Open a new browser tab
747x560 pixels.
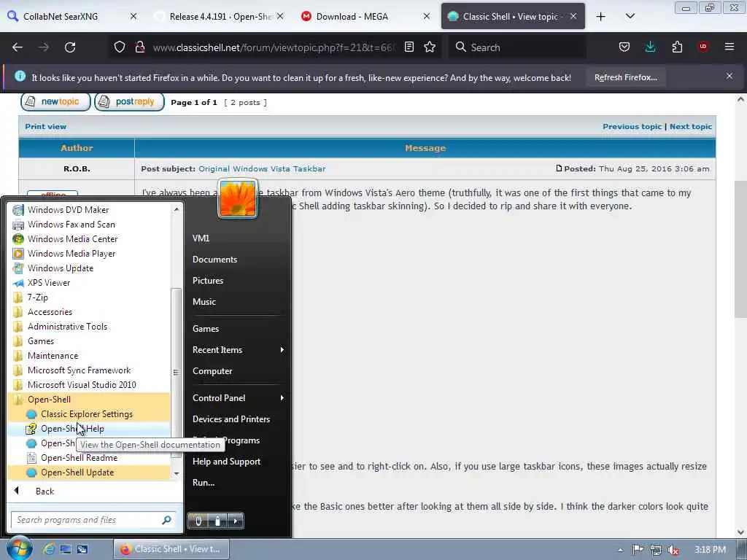[601, 17]
